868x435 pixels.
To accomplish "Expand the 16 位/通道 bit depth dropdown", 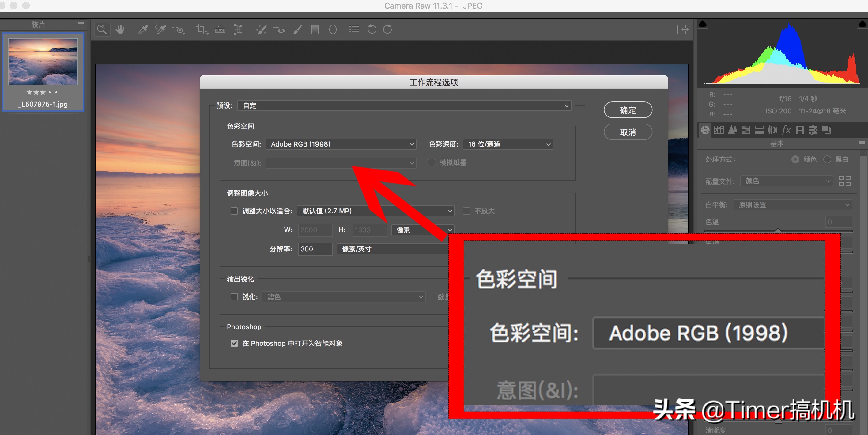I will tap(508, 144).
